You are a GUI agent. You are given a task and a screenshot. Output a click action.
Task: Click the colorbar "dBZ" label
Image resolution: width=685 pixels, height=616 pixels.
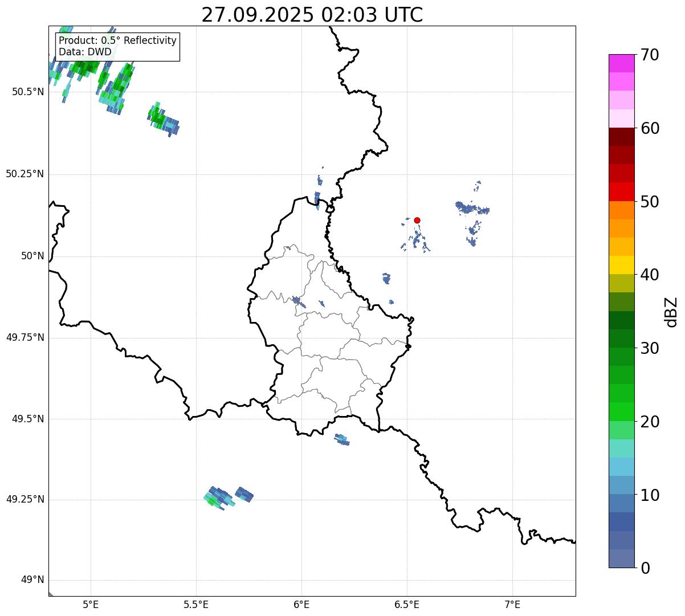pos(671,311)
